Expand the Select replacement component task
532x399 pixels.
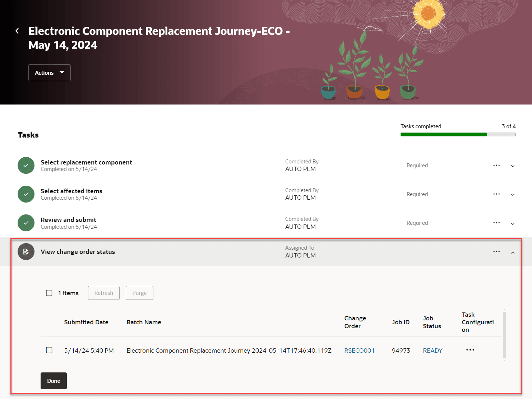pos(513,166)
